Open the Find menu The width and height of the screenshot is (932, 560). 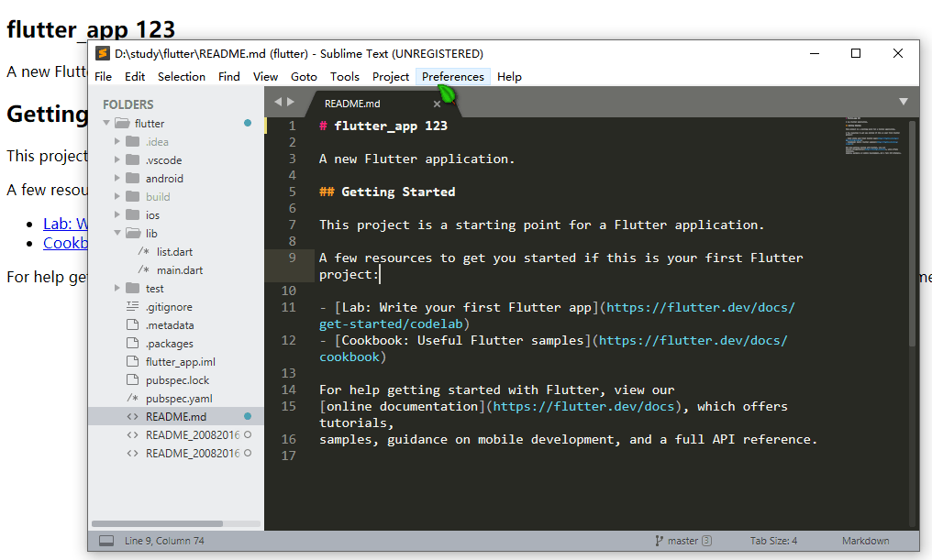pos(228,77)
